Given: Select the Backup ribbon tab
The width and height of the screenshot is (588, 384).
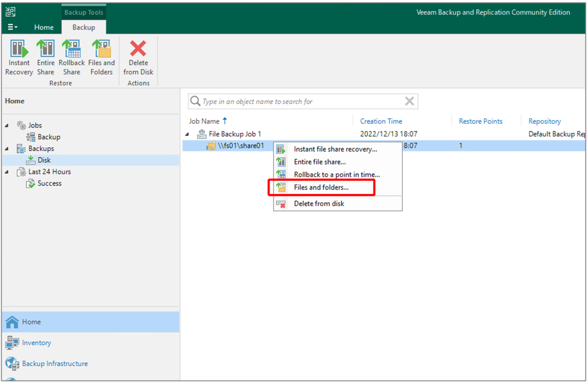Looking at the screenshot, I should click(84, 27).
